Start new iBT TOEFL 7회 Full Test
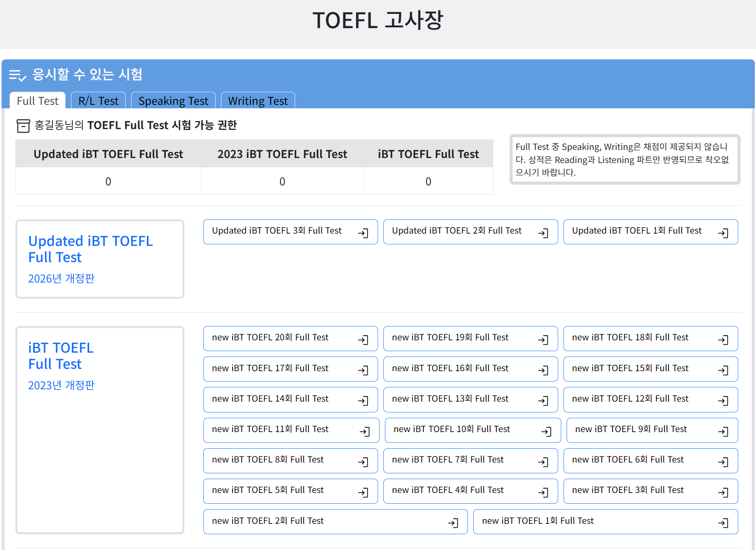 [470, 461]
